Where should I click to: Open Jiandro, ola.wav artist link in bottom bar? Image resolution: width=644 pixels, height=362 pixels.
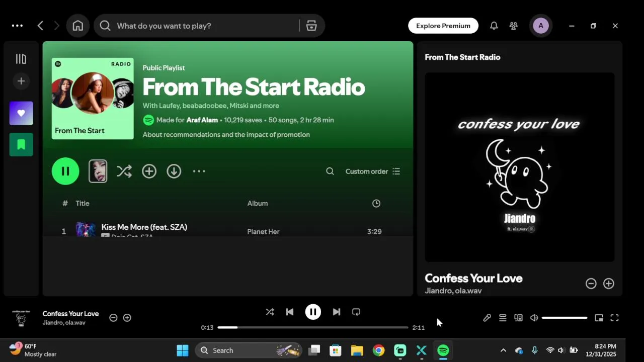[64, 323]
